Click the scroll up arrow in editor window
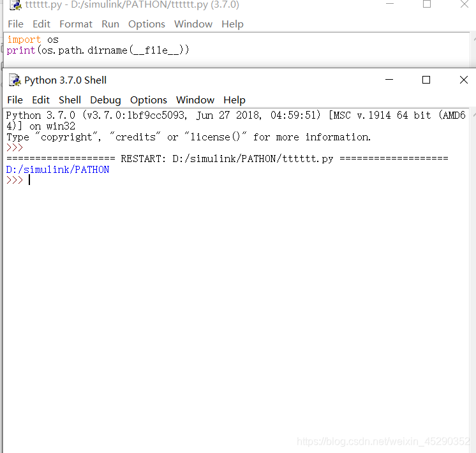Screen dimensions: 476x453 click(474, 40)
